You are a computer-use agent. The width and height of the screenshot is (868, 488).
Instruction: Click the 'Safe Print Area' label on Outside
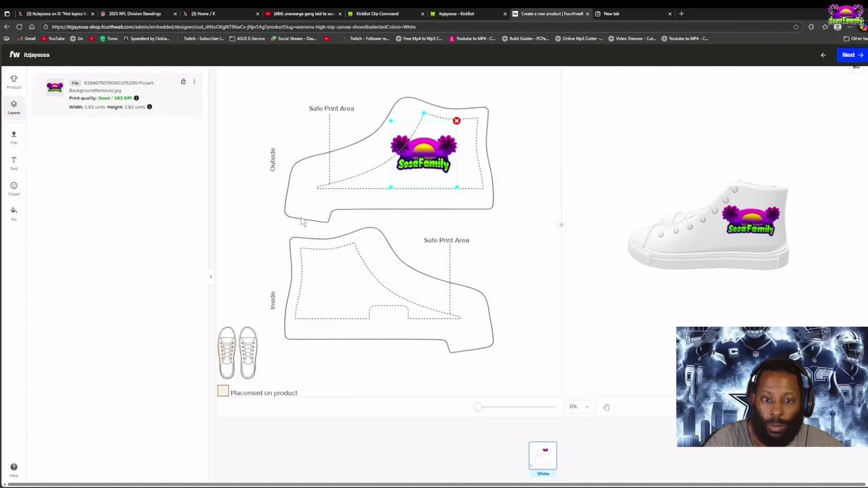(x=332, y=108)
